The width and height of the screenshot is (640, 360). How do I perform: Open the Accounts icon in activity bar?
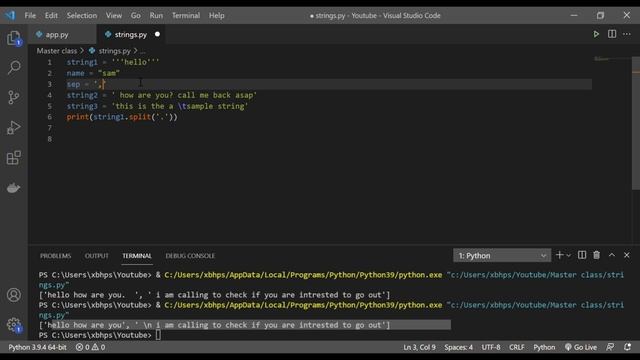pos(14,295)
